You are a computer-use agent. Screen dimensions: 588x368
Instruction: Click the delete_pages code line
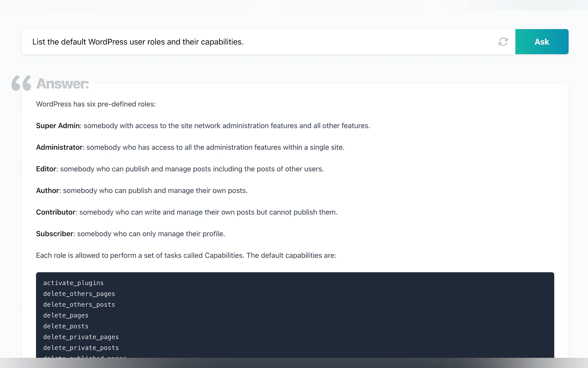(66, 315)
